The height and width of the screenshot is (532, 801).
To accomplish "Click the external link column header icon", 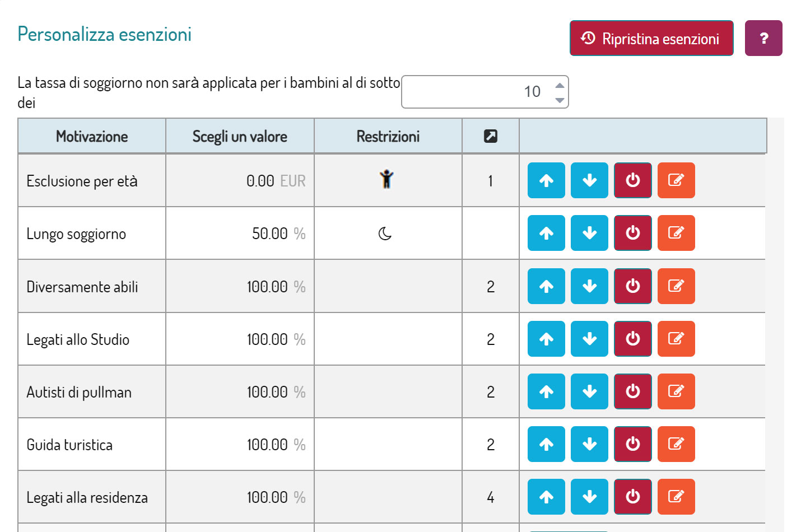I will pyautogui.click(x=491, y=136).
